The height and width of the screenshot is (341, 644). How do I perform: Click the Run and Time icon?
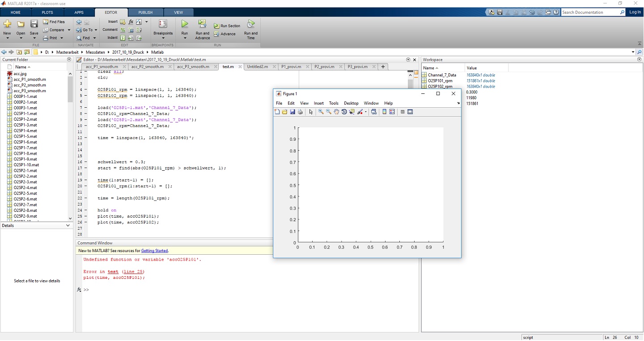[x=251, y=24]
